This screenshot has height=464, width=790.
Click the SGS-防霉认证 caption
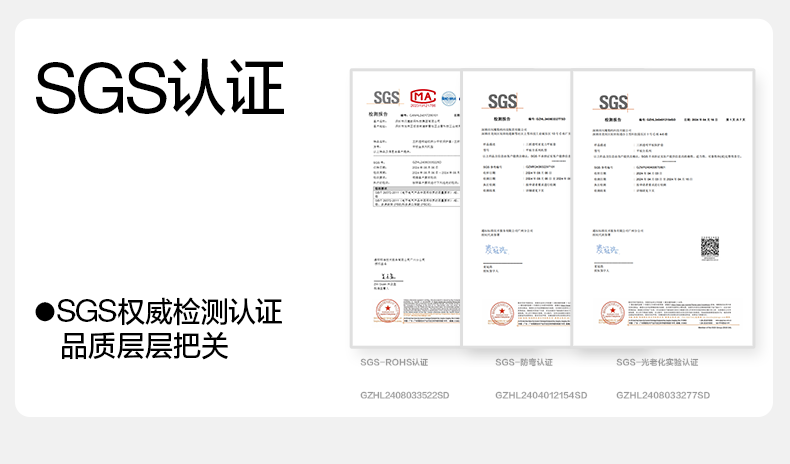524,362
